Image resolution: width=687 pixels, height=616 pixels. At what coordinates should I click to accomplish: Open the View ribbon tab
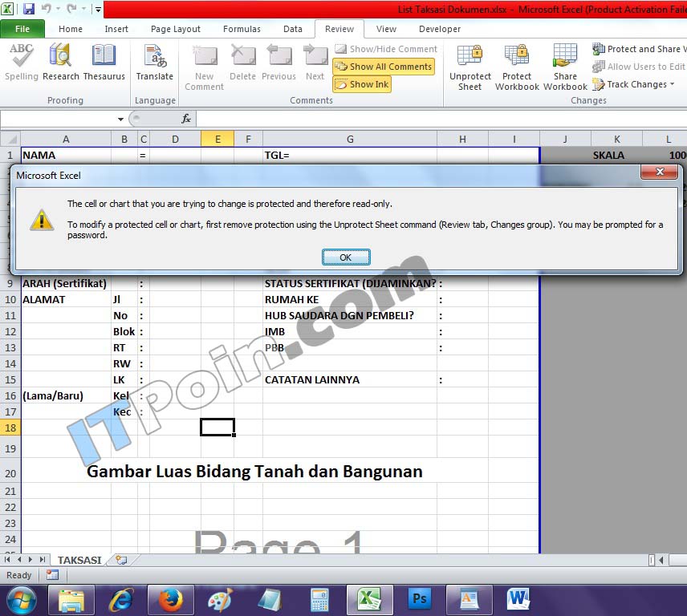click(x=386, y=29)
